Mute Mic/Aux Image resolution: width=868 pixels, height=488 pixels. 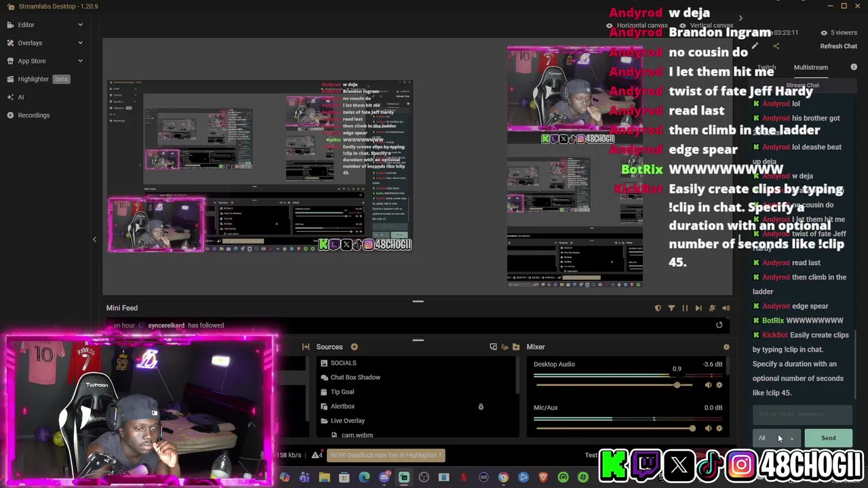[x=708, y=428]
